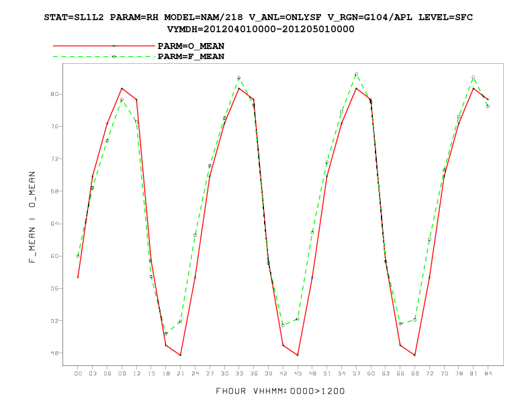Viewport: 532px width, 411px height.
Task: Click x-axis forecast hour label 18
Action: (166, 373)
